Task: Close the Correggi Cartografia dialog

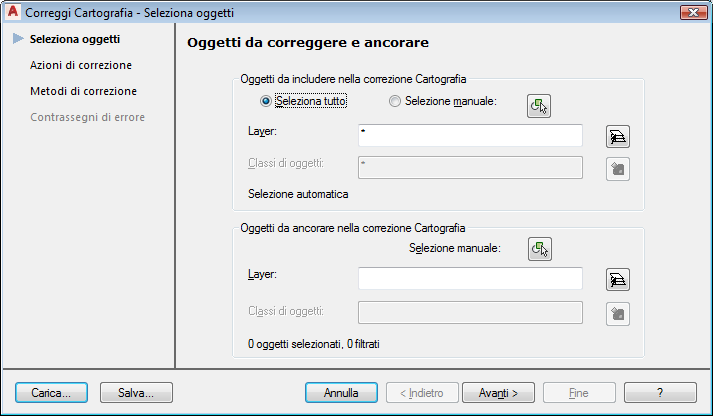Action: pyautogui.click(x=688, y=12)
